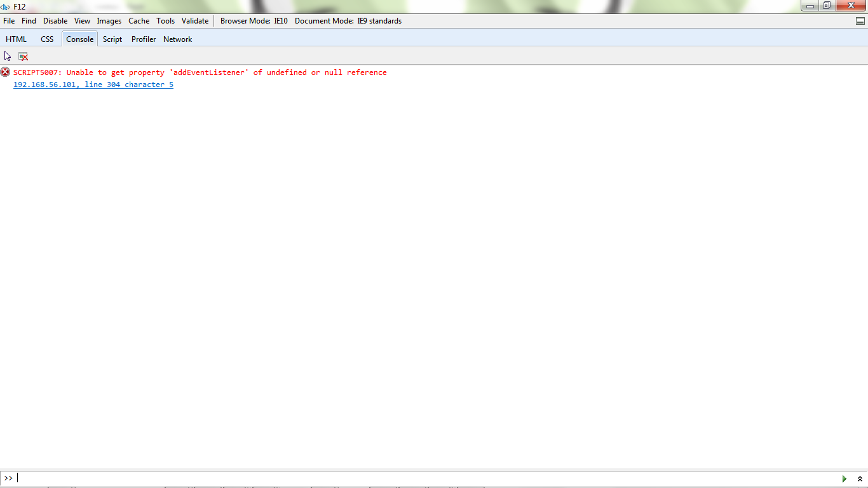Open Browser Mode: IE10 dropdown

[254, 21]
